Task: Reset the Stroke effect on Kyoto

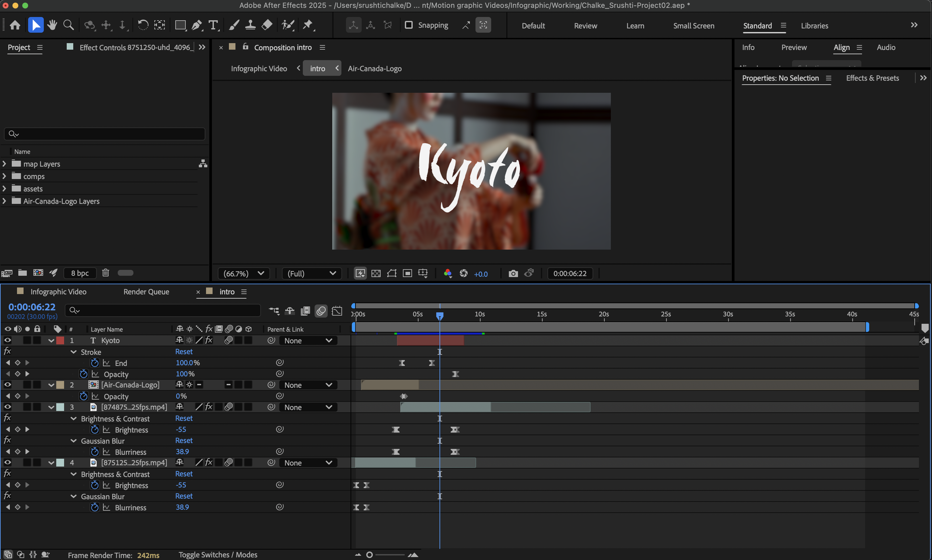Action: click(184, 351)
